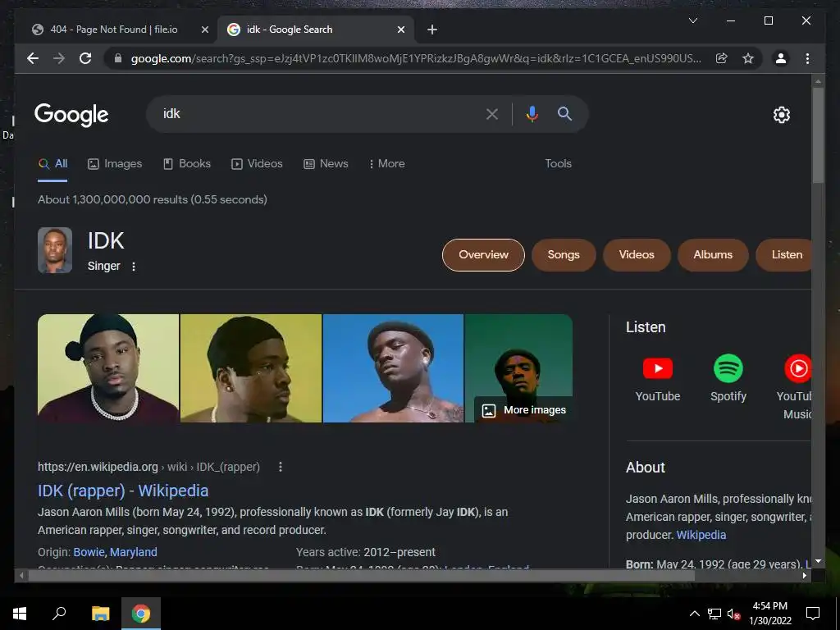Click the magnifier search button
Image resolution: width=840 pixels, height=630 pixels.
[564, 113]
